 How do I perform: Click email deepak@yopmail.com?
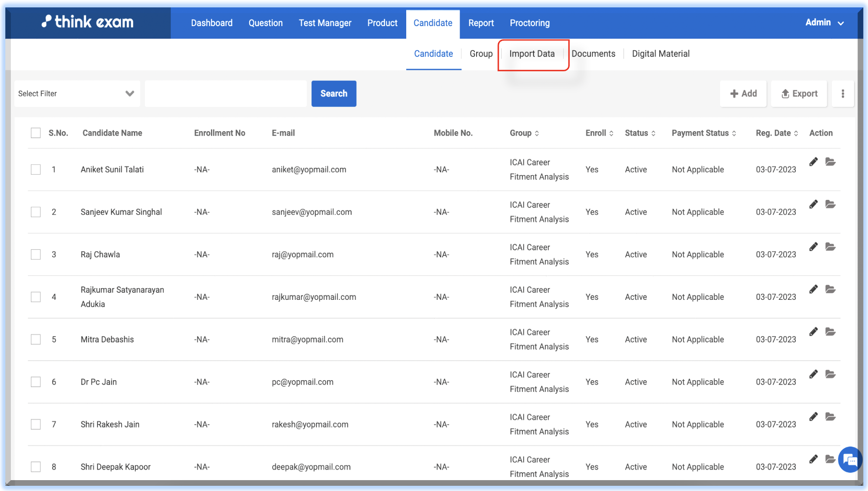point(311,467)
